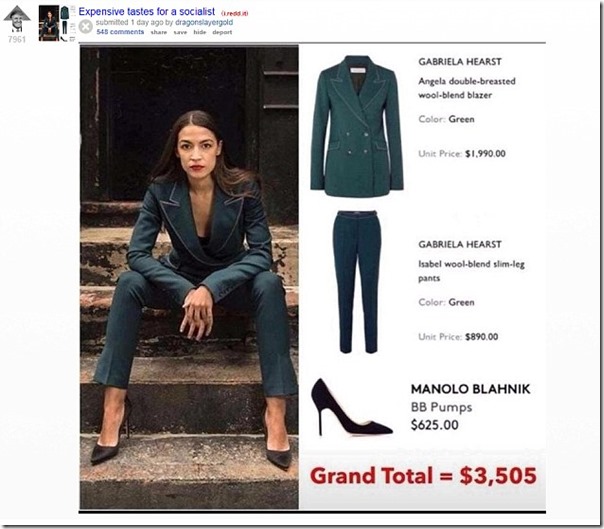Open 'Expensive tastes for a socialist' title link

pyautogui.click(x=146, y=12)
